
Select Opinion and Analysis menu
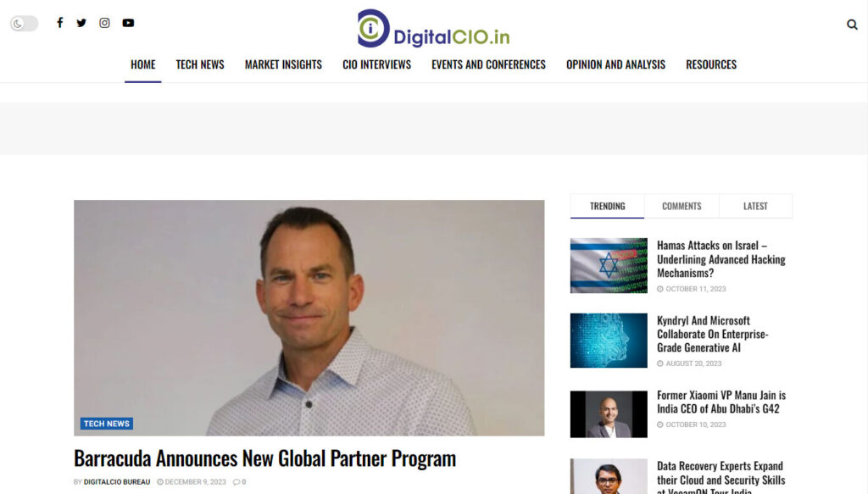click(x=615, y=64)
